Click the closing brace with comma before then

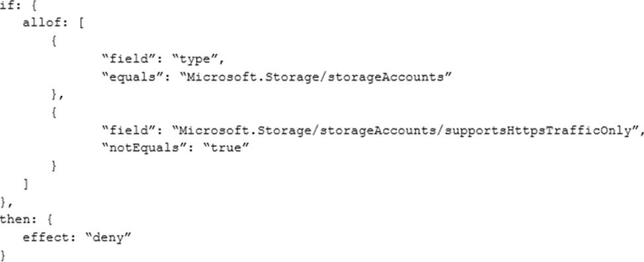(x=6, y=202)
